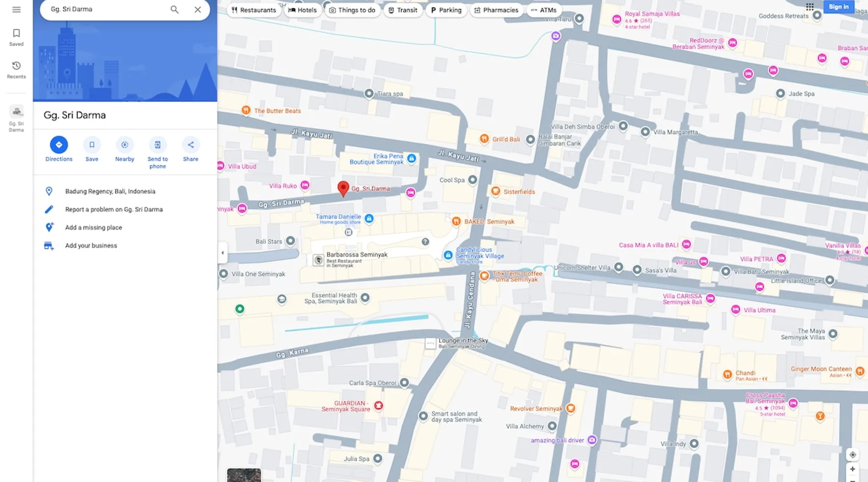Clear the Gg. Sri Darma search
Viewport: 868px width, 482px height.
click(198, 10)
